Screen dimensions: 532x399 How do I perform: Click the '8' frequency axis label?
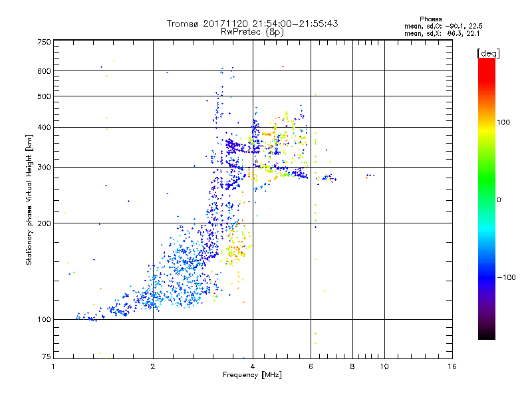(352, 366)
